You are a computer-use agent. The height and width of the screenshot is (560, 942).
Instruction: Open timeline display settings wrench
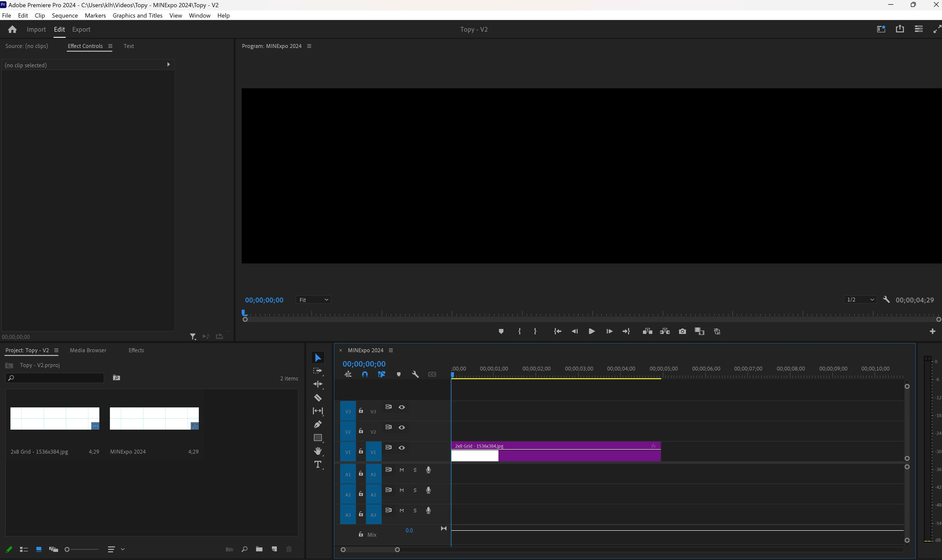coord(415,374)
